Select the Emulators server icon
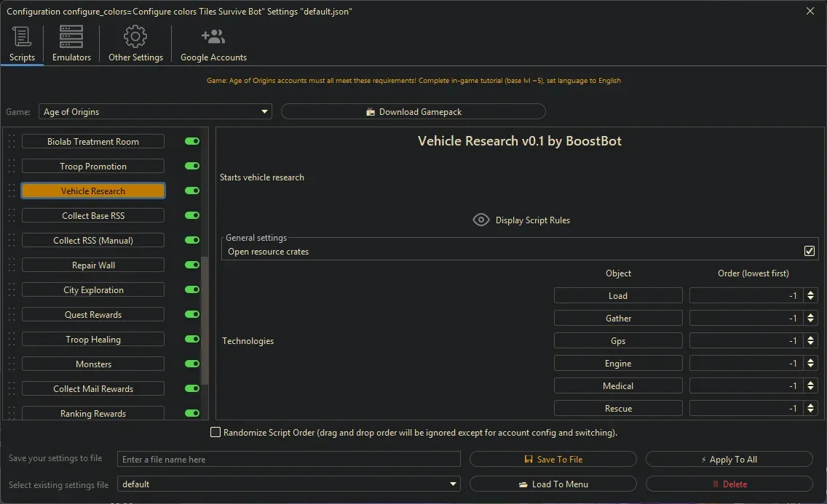The height and width of the screenshot is (504, 827). pyautogui.click(x=70, y=36)
